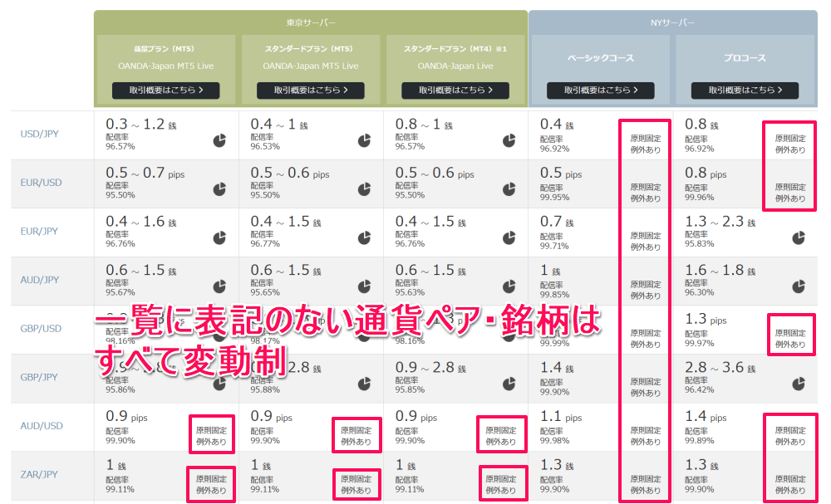Click the EUR/JPY pie chart icon under 裁量プラン
The width and height of the screenshot is (831, 504).
(x=220, y=238)
